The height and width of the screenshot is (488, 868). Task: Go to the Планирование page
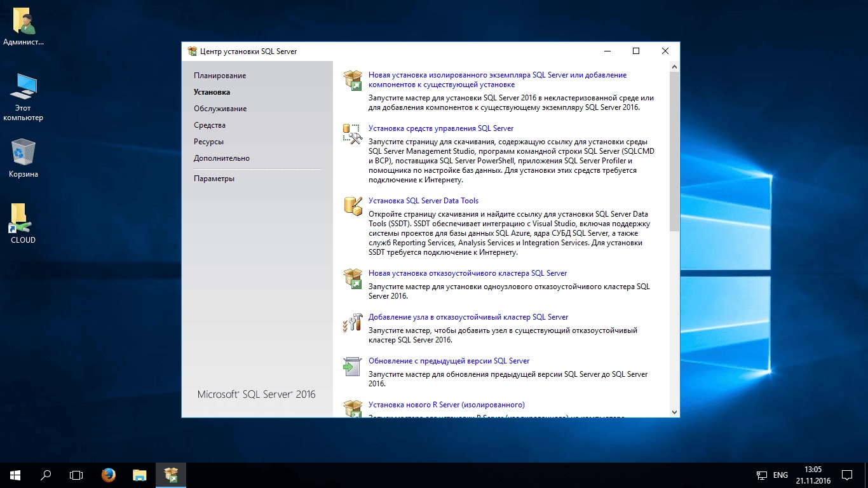pos(220,76)
